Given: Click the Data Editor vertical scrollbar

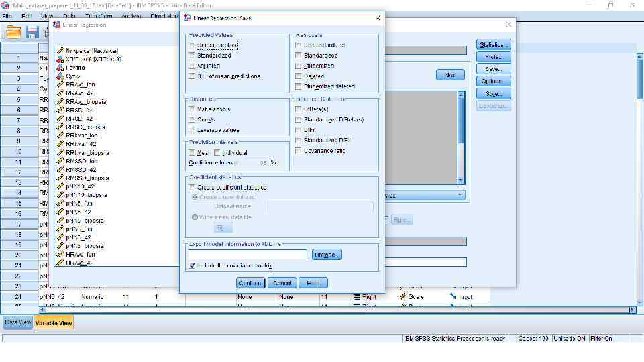Looking at the screenshot, I should 639,179.
